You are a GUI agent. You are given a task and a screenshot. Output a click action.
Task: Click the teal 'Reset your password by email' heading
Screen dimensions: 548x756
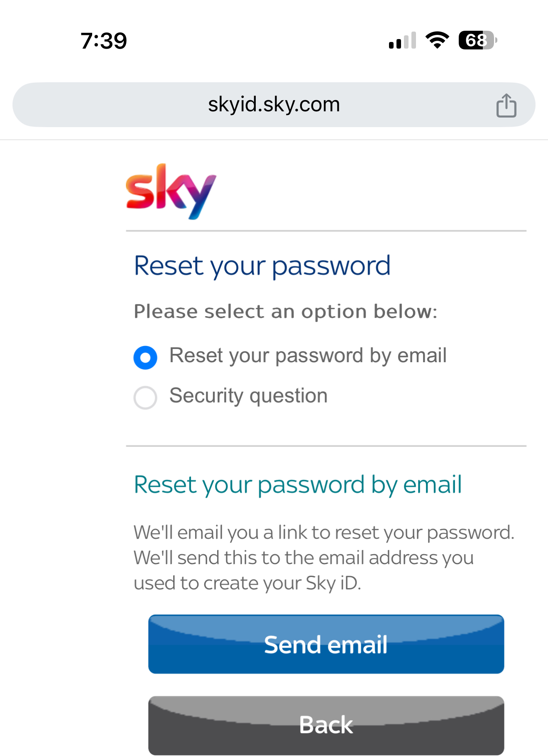point(298,485)
